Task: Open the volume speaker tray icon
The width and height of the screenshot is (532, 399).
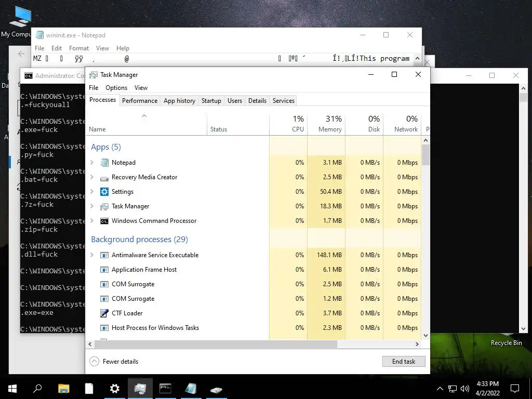Action: pyautogui.click(x=465, y=389)
